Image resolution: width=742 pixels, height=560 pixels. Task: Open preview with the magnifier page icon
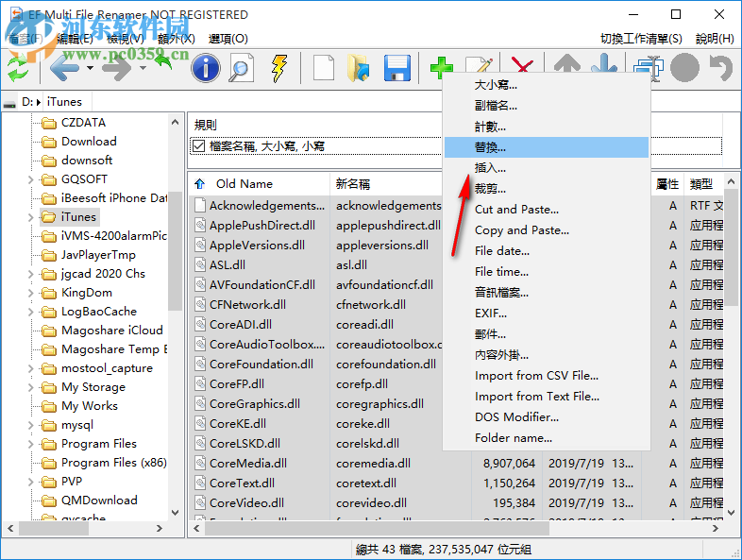pos(242,68)
